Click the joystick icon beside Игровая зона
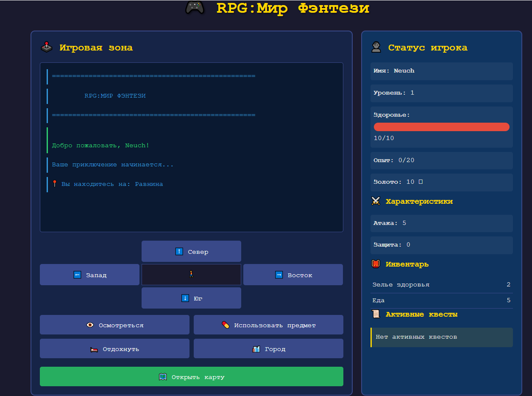Image resolution: width=532 pixels, height=396 pixels. pos(46,47)
